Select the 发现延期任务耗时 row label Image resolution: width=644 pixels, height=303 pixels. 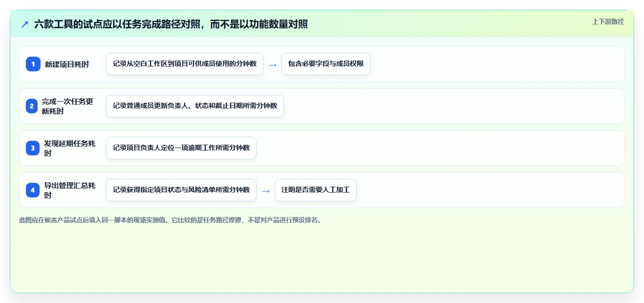[x=70, y=148]
